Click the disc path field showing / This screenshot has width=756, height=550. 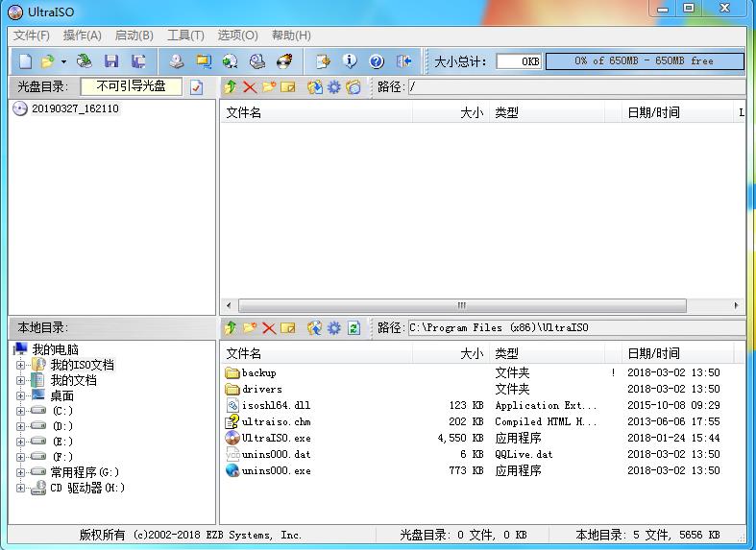tap(576, 87)
